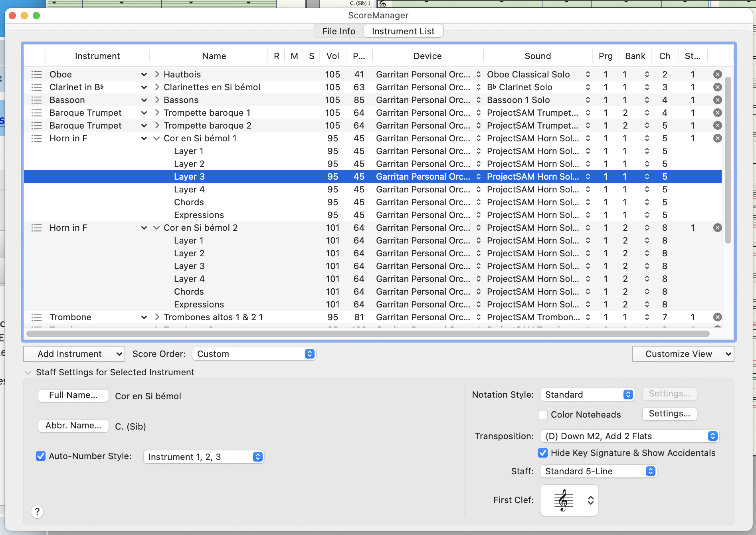756x535 pixels.
Task: Enable the Color Noteheads checkbox
Action: [543, 414]
